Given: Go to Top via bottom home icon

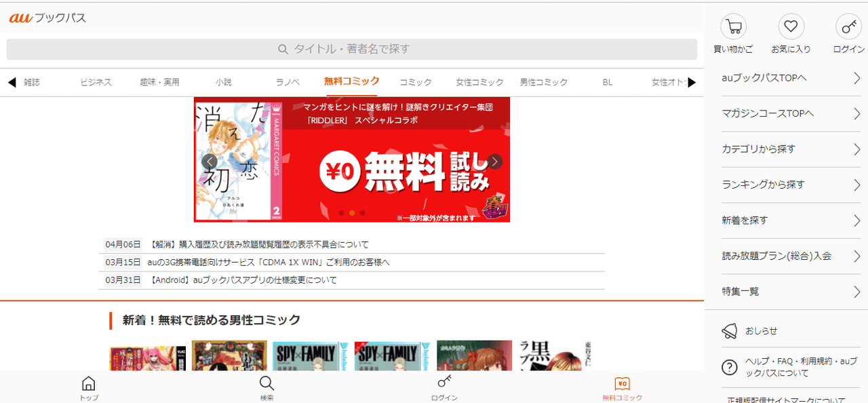Looking at the screenshot, I should click(89, 385).
